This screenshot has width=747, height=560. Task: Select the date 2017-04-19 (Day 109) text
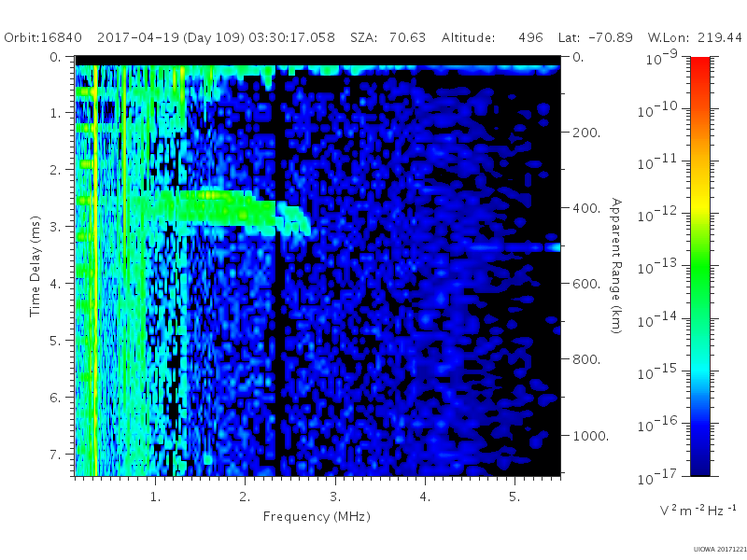pos(171,37)
